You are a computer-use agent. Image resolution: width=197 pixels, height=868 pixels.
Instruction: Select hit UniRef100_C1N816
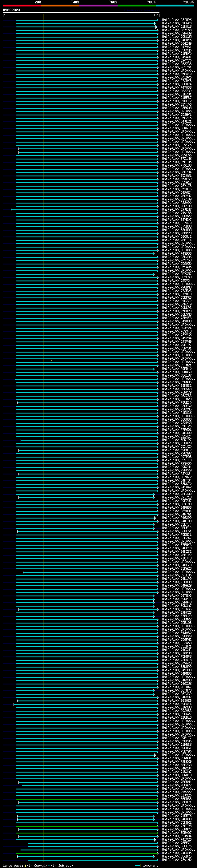pyautogui.click(x=176, y=26)
